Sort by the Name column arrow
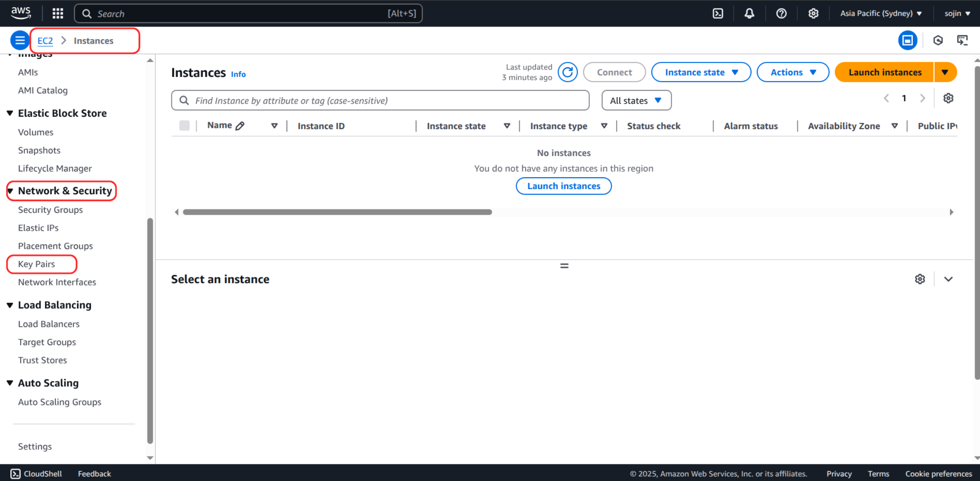 274,126
